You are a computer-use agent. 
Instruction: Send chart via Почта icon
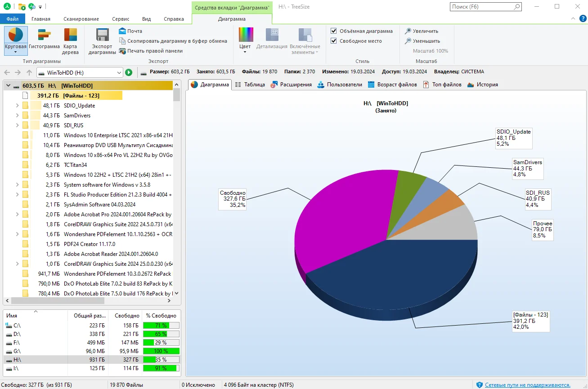click(x=122, y=31)
